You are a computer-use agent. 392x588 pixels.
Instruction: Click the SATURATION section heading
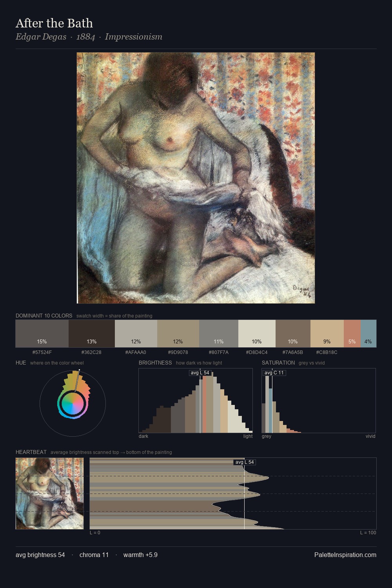[278, 363]
